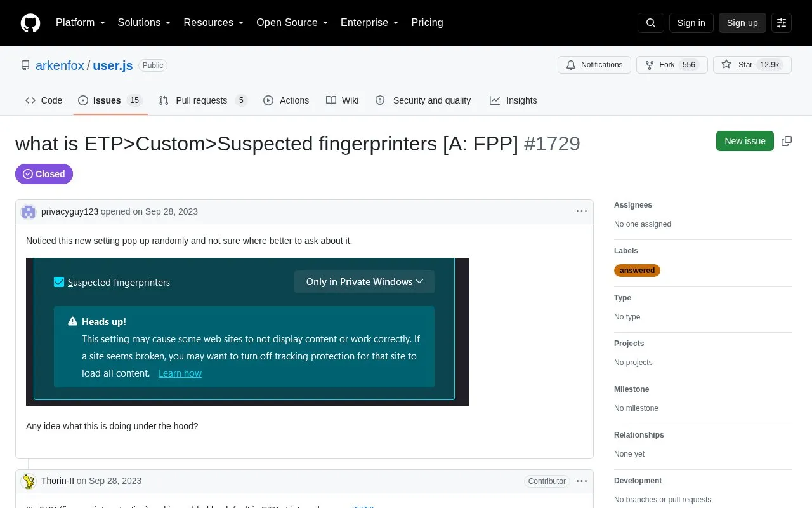Expand the Open Source menu

tap(292, 23)
